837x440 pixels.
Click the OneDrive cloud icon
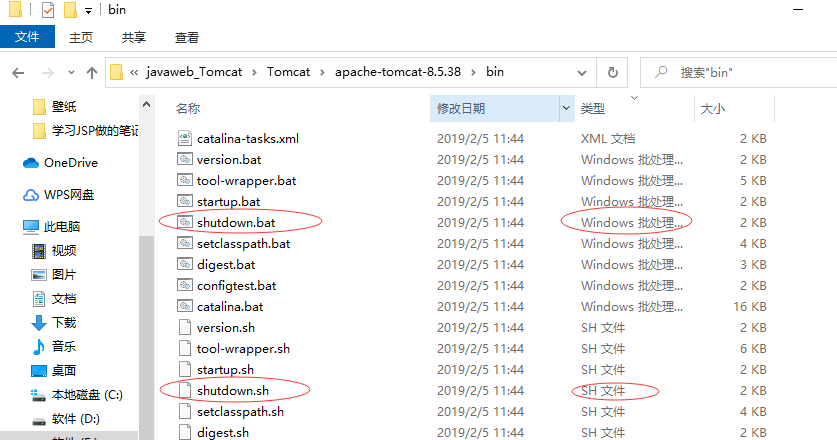coord(31,163)
